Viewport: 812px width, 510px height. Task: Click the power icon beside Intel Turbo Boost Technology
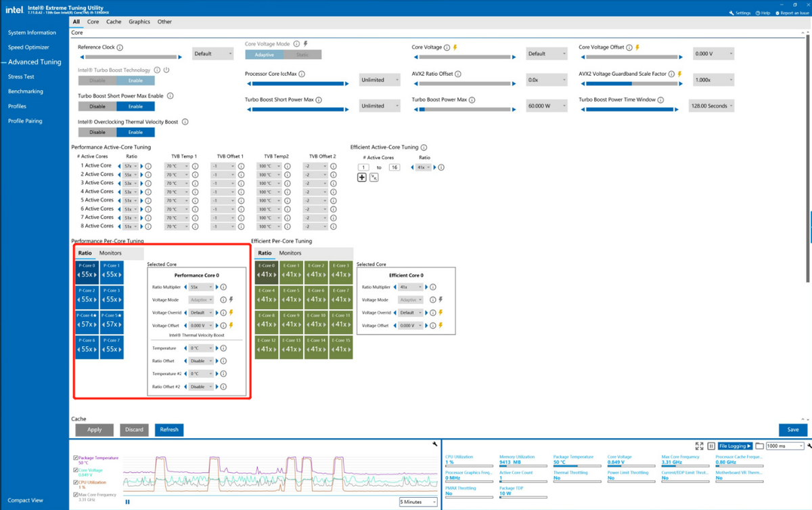point(166,70)
